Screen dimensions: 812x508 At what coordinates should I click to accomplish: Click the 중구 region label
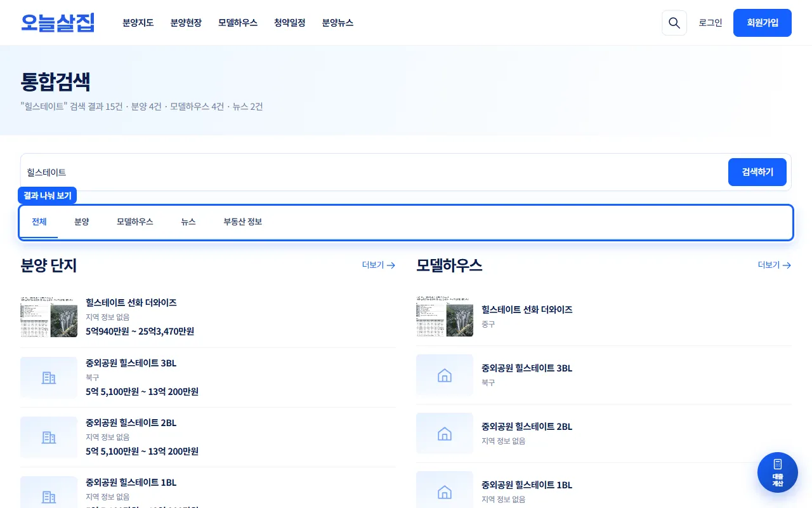coord(488,324)
